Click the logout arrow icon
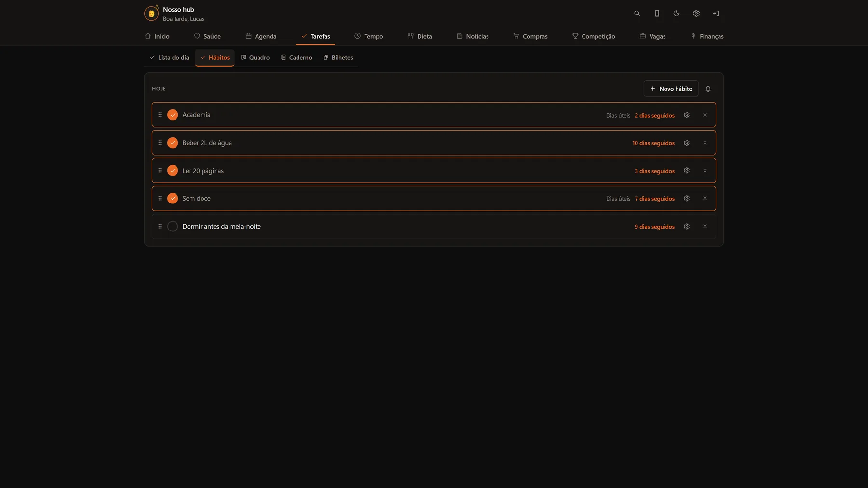Image resolution: width=868 pixels, height=488 pixels. [716, 14]
